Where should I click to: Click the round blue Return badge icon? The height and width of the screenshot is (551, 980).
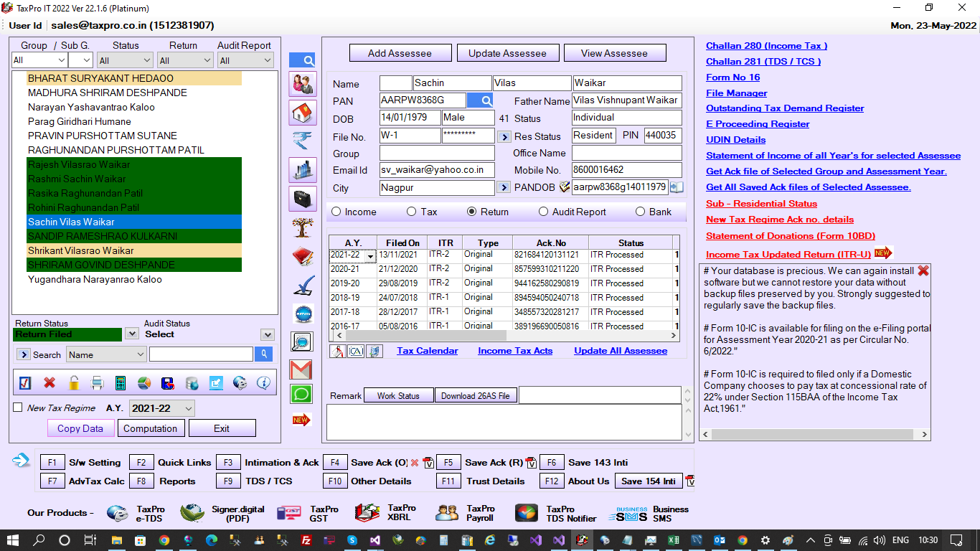302,314
